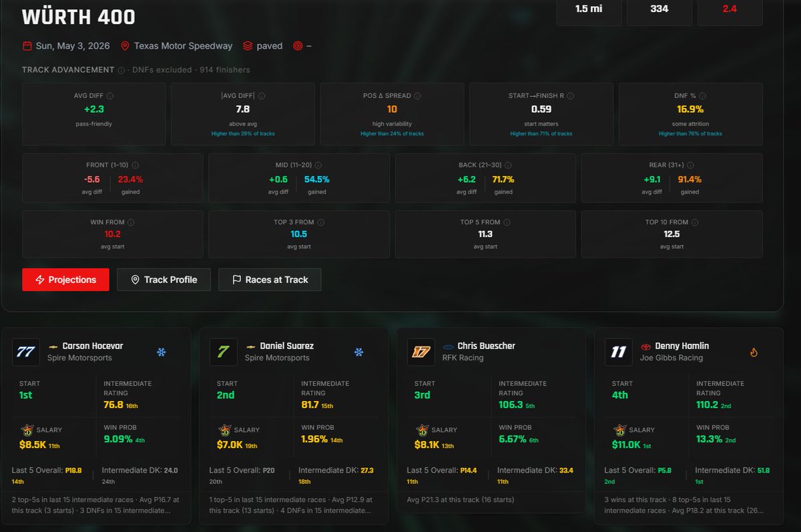Click the TOP 5 FROM info icon
The height and width of the screenshot is (532, 801).
click(507, 222)
